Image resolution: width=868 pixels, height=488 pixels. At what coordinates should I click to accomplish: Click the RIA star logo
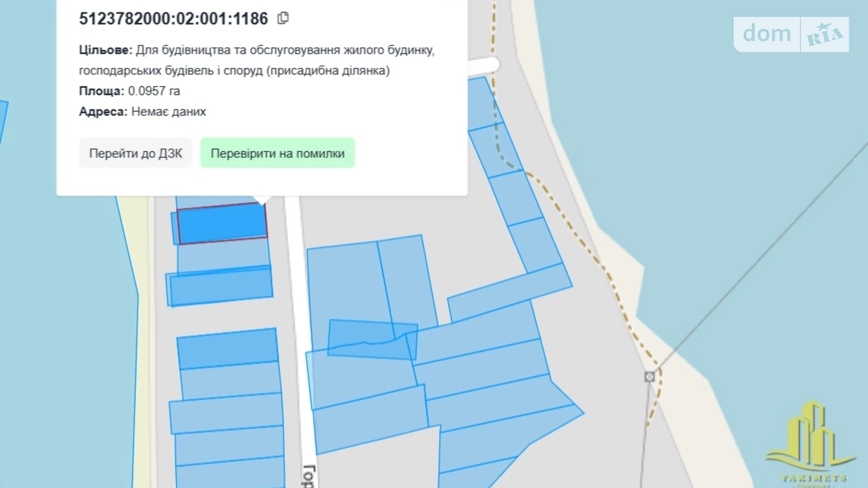click(825, 35)
